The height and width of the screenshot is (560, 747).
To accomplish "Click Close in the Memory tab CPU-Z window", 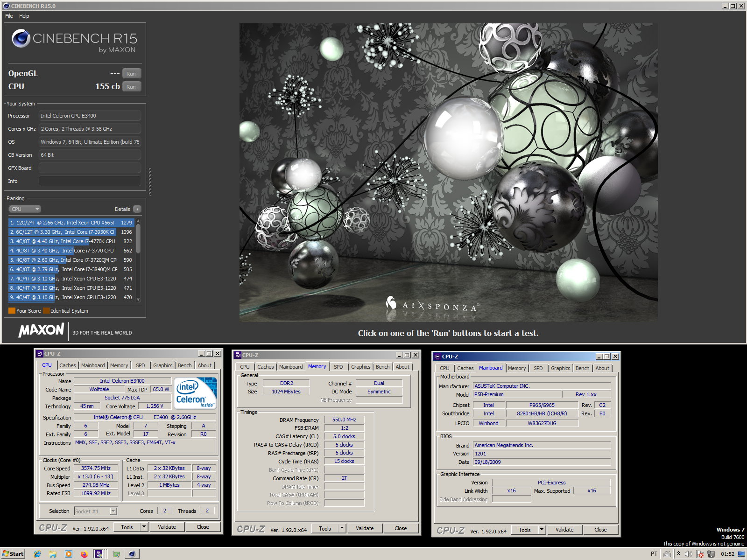I will (x=401, y=528).
